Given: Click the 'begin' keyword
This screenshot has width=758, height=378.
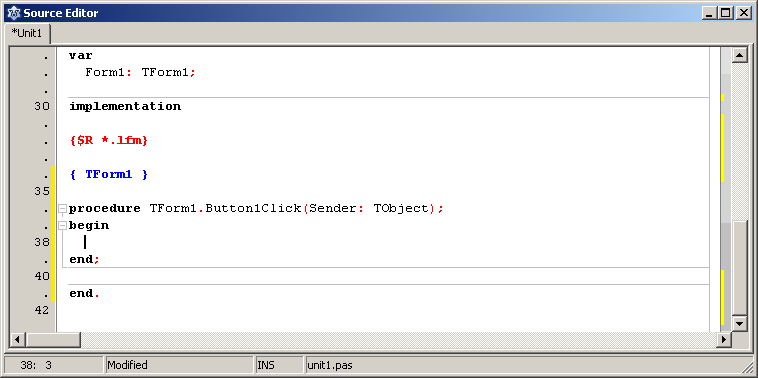Looking at the screenshot, I should tap(89, 226).
